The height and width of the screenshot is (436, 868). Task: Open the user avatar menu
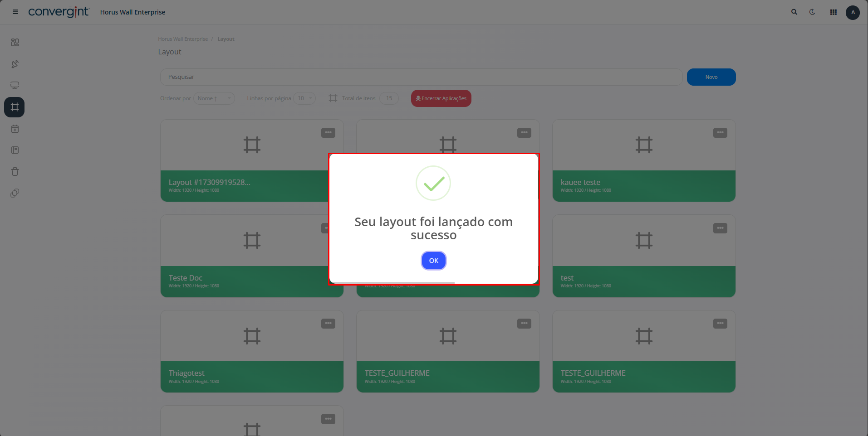tap(853, 12)
